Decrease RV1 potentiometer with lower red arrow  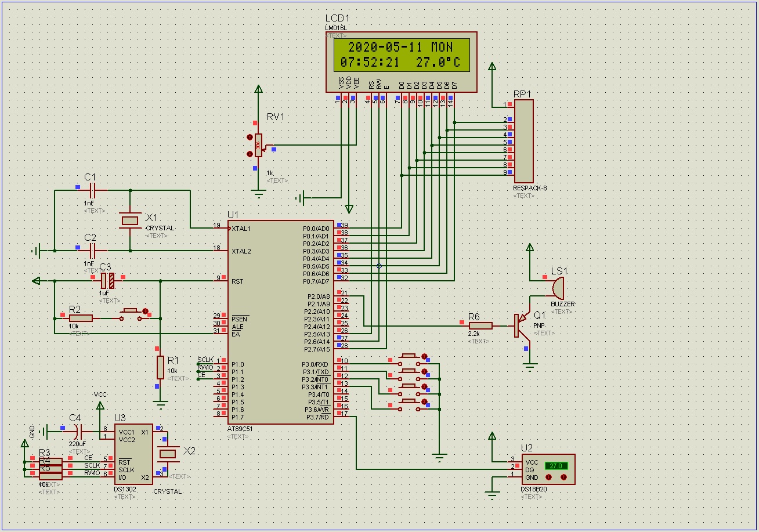point(250,154)
